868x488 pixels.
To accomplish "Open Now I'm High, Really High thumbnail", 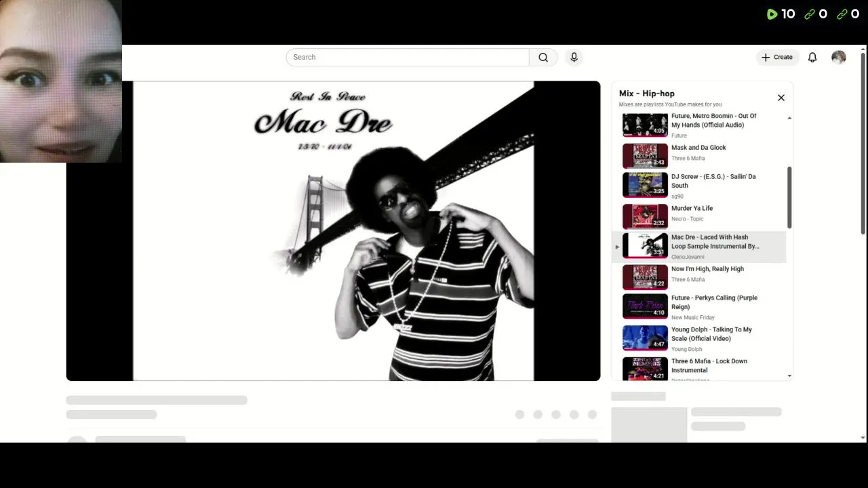I will point(645,277).
